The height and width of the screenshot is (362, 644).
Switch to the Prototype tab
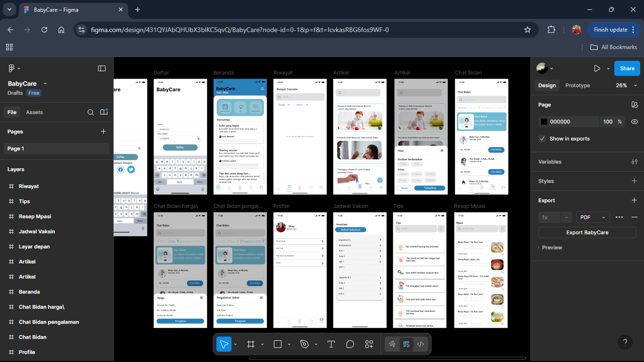click(578, 85)
